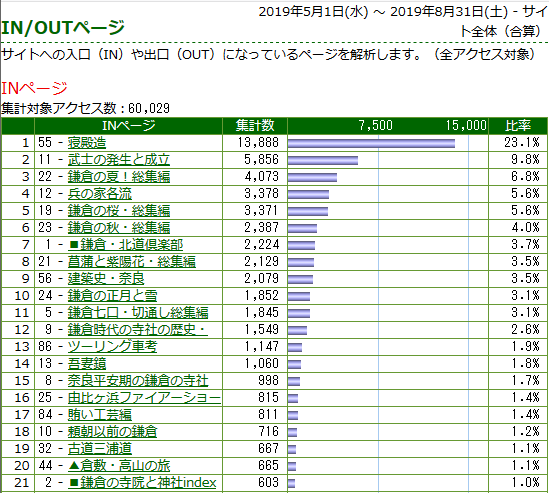
Task: Click the ▲倉敷・高山の旅 link
Action: (x=119, y=466)
